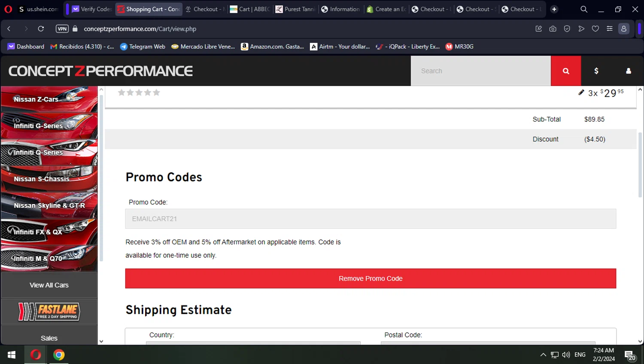
Task: Select the Infiniti G-Series category
Action: coord(49,126)
